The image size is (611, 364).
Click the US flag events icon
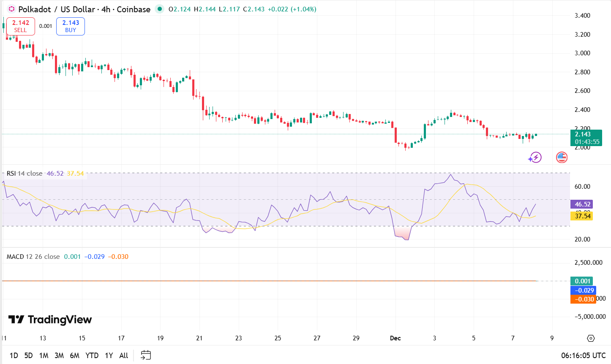click(x=562, y=158)
